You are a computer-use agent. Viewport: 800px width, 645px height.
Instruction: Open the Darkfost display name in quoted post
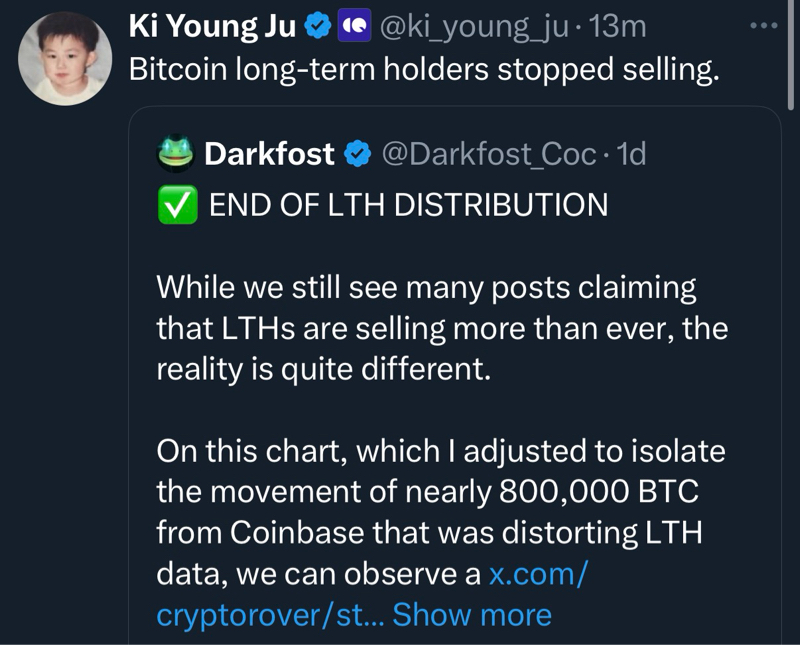click(269, 154)
